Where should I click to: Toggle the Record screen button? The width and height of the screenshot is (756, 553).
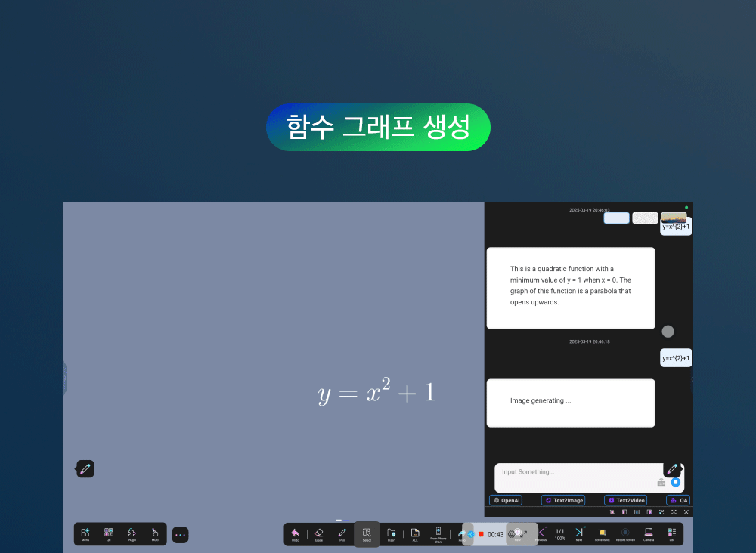[625, 533]
